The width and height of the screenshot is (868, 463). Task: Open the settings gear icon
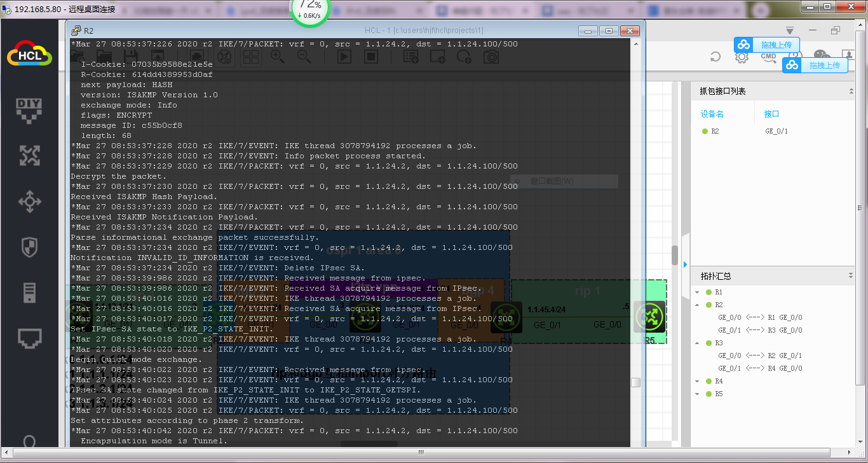click(x=742, y=57)
